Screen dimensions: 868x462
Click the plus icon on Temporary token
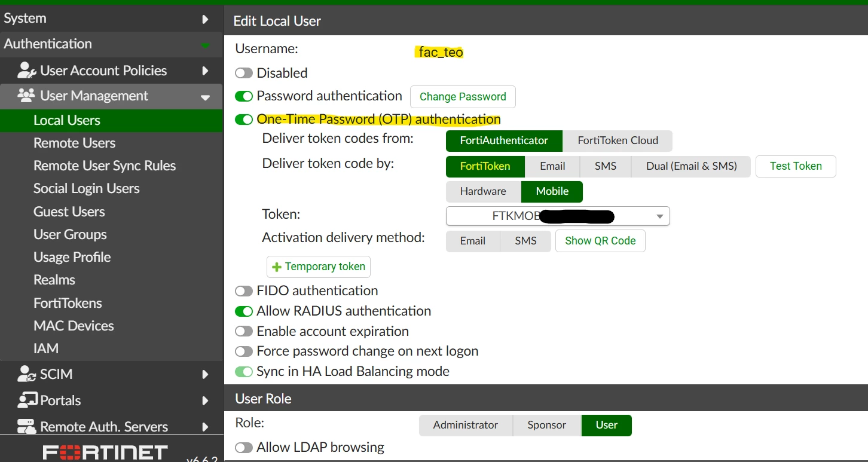(x=277, y=267)
